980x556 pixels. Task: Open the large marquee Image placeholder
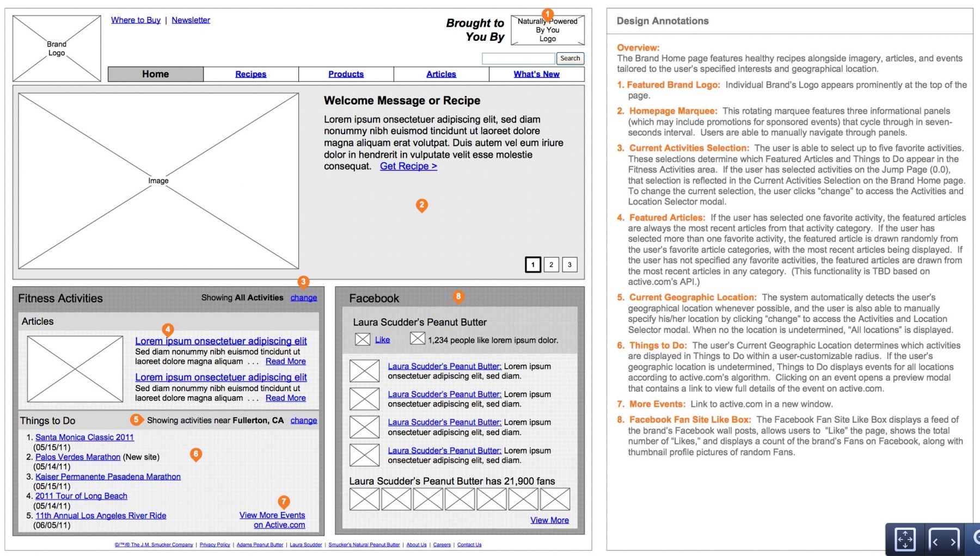point(158,181)
